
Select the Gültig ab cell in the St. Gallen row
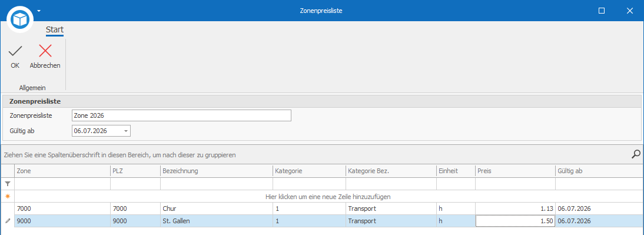coord(599,221)
